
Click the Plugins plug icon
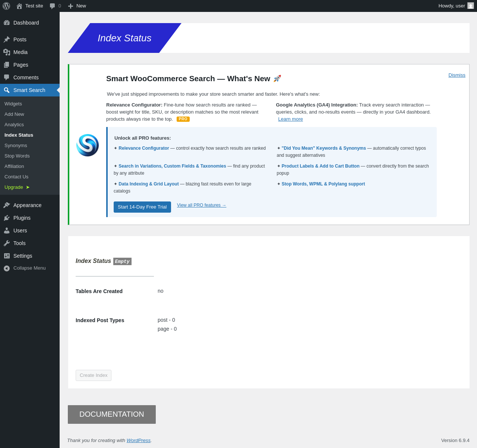(7, 218)
